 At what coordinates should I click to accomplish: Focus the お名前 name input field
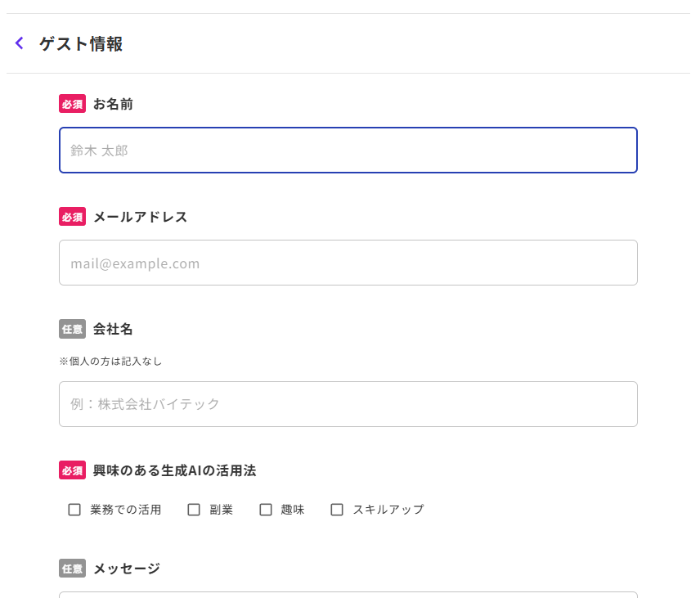(348, 151)
